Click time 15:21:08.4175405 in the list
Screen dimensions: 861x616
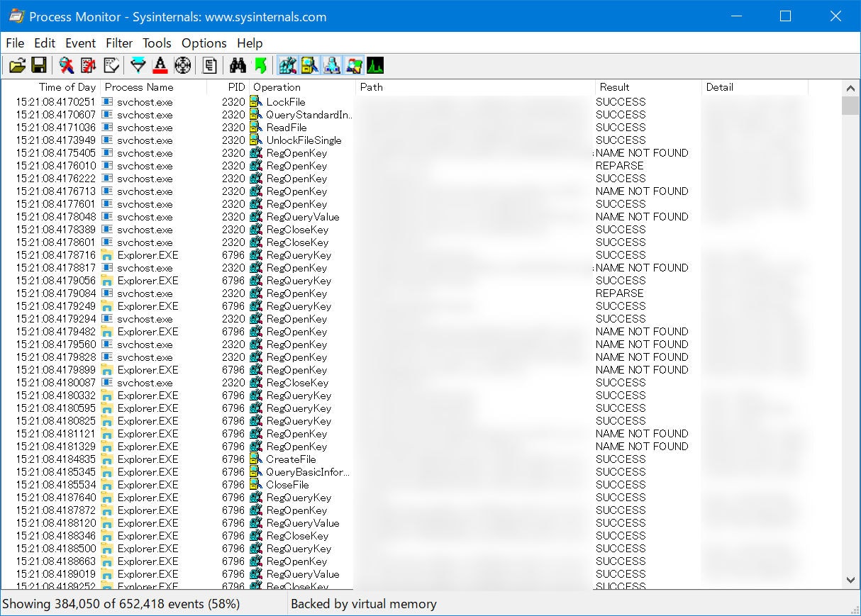click(56, 153)
